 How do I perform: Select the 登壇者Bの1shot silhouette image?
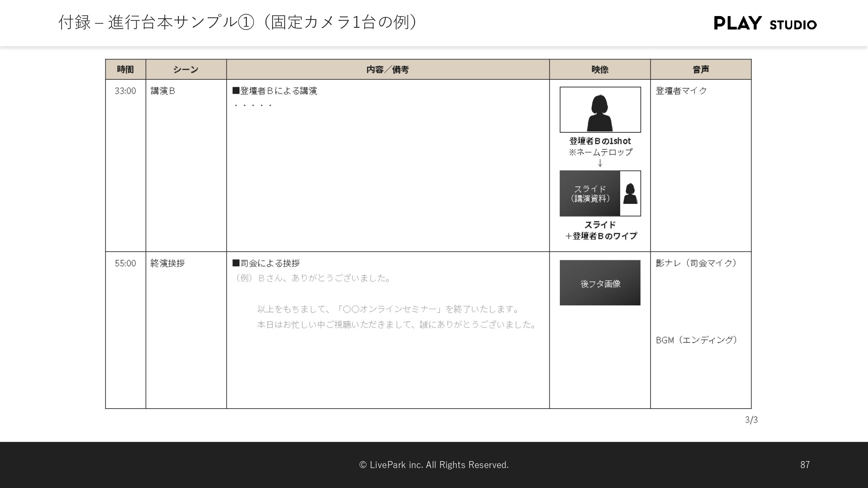[x=600, y=110]
